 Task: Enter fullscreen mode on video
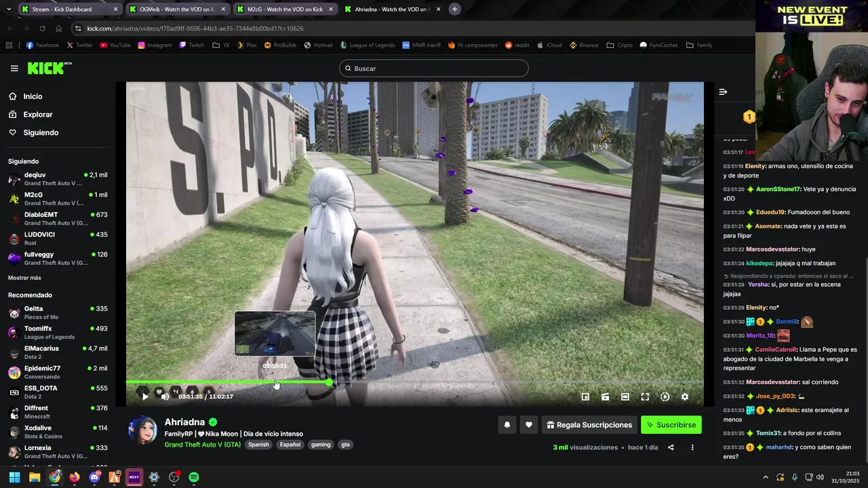(645, 396)
